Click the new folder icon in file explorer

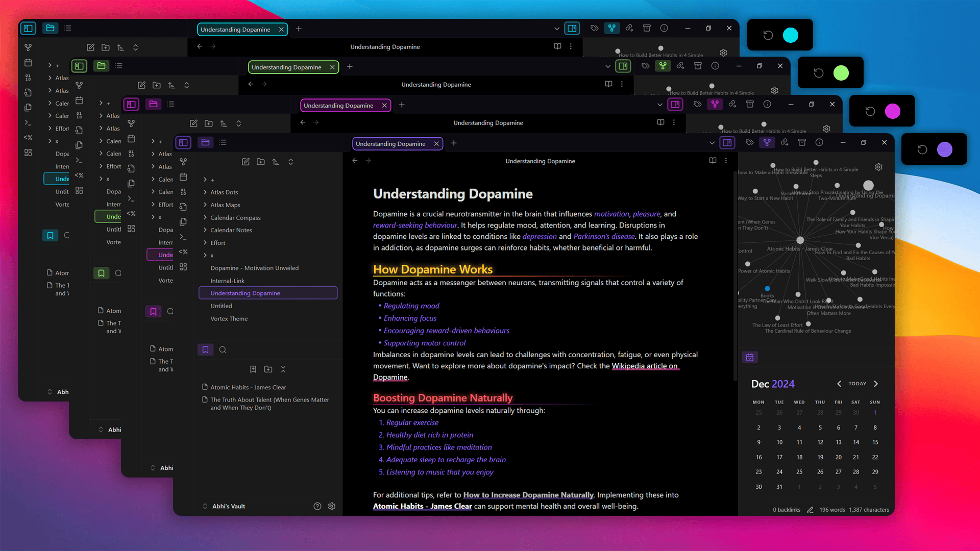(261, 162)
